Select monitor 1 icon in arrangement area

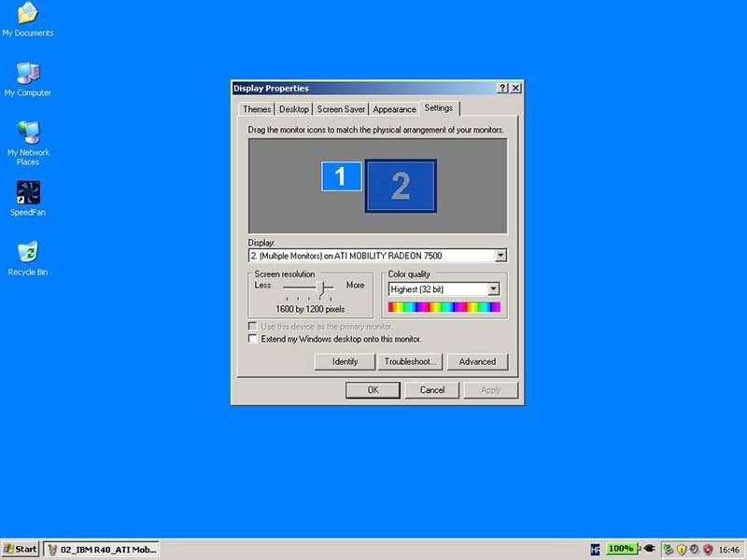pos(341,176)
